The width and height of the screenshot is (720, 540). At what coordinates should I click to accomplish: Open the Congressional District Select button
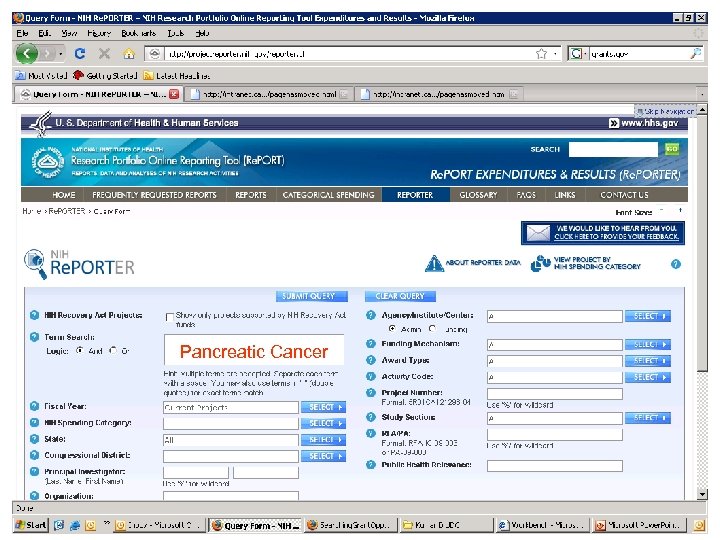tap(324, 456)
